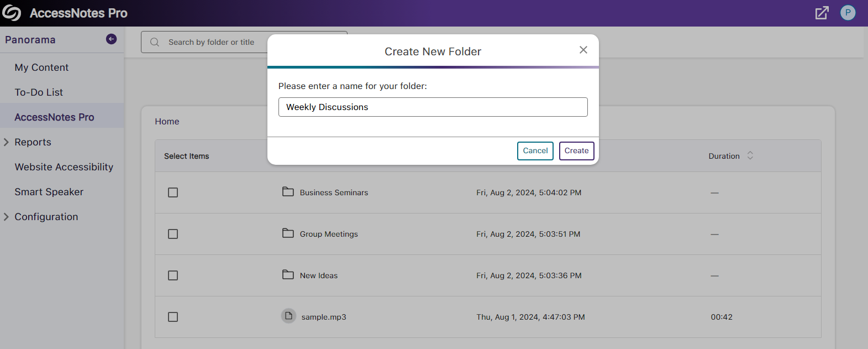Screen dimensions: 868x349
Task: Go to To-Do List
Action: (39, 92)
